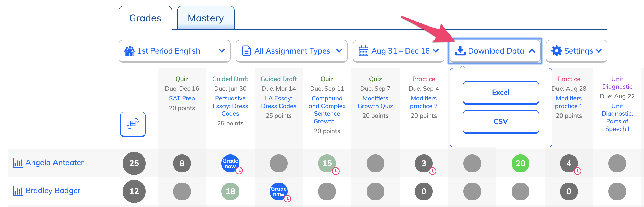The width and height of the screenshot is (644, 207).
Task: Download data as Excel
Action: click(x=501, y=93)
